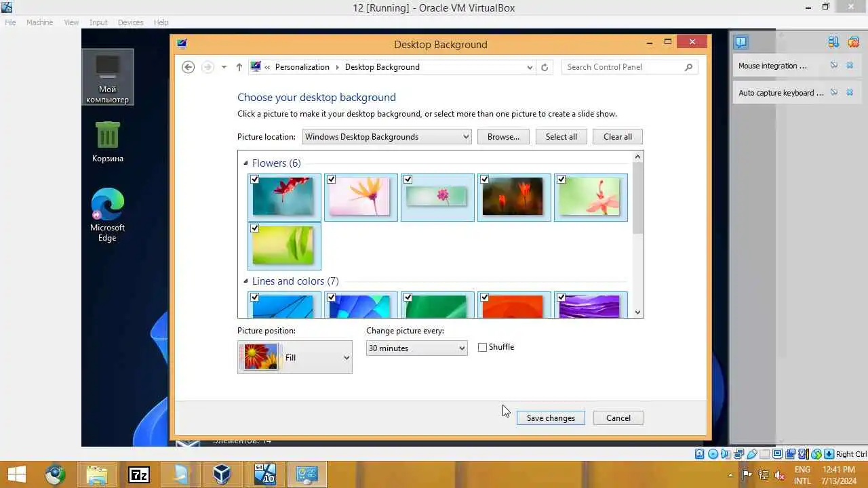Uncheck the purple waves wallpaper checkbox
Viewport: 868px width, 488px height.
561,297
